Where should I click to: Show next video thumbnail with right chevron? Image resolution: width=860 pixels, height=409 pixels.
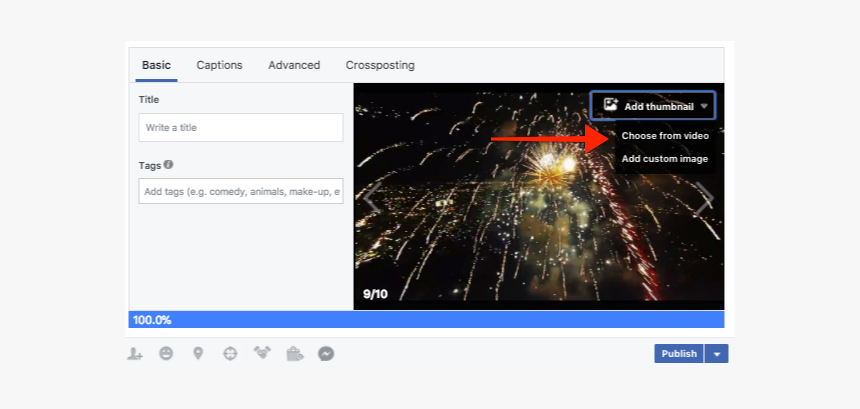pos(705,197)
